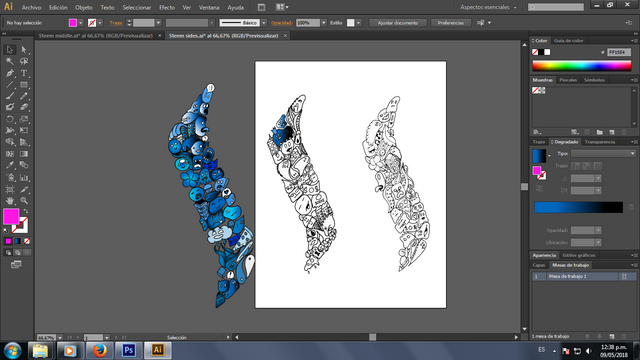
Task: Select the Selection tool arrow
Action: coord(10,50)
